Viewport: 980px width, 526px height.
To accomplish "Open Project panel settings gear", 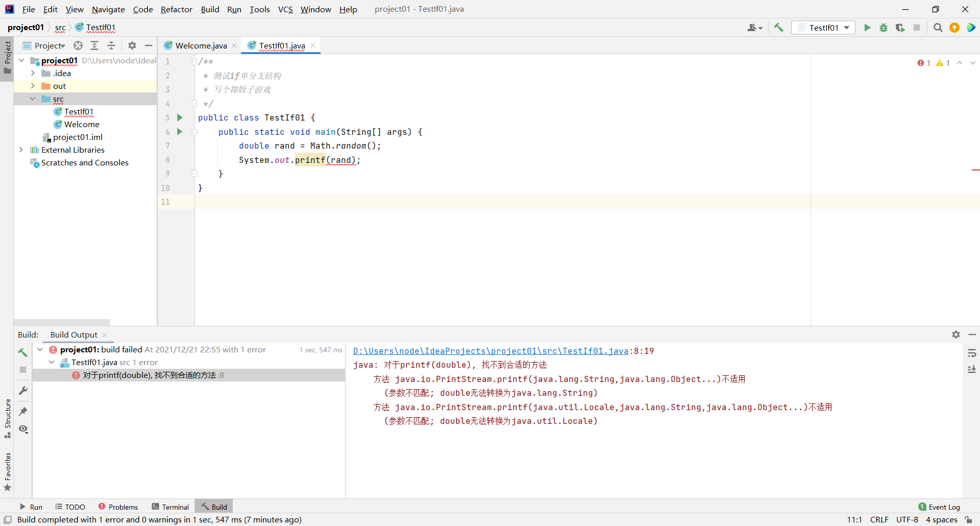I will (132, 45).
